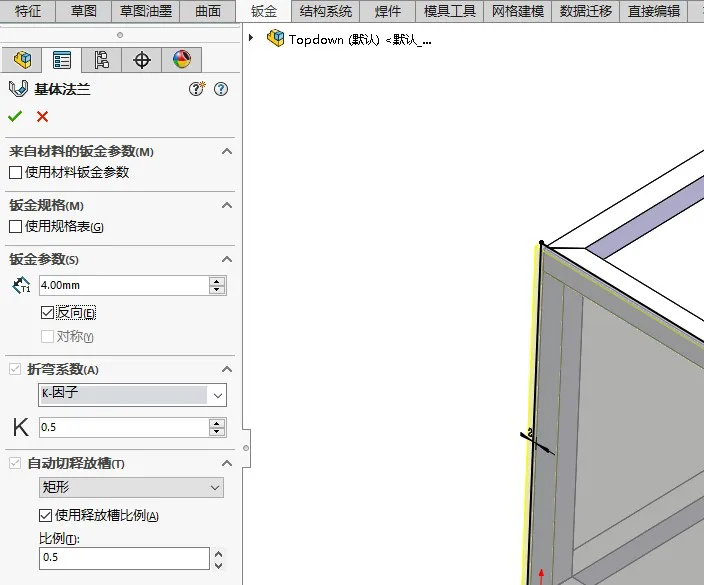Uncheck the 反向 direction checkbox
Image resolution: width=704 pixels, height=585 pixels.
pyautogui.click(x=47, y=312)
